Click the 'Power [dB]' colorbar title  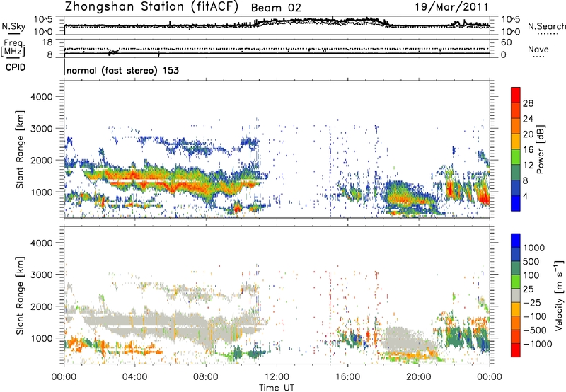point(541,149)
